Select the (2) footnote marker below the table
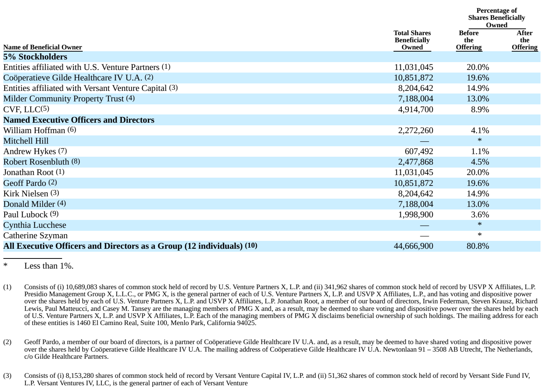Viewport: 545px width, 392px height. click(x=7, y=342)
